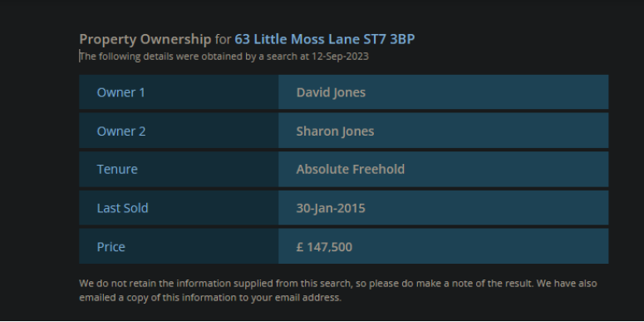644x322 pixels.
Task: Select the David Jones value cell
Action: (x=443, y=92)
